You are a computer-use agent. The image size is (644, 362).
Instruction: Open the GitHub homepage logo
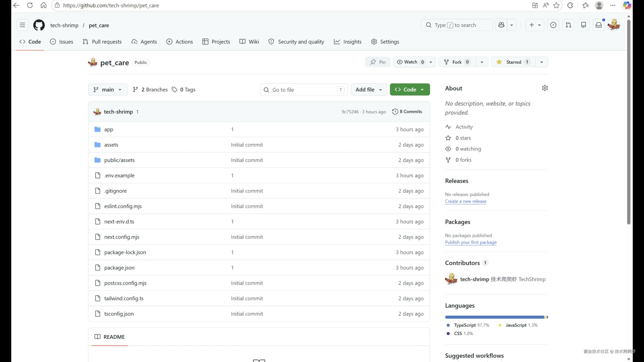39,25
